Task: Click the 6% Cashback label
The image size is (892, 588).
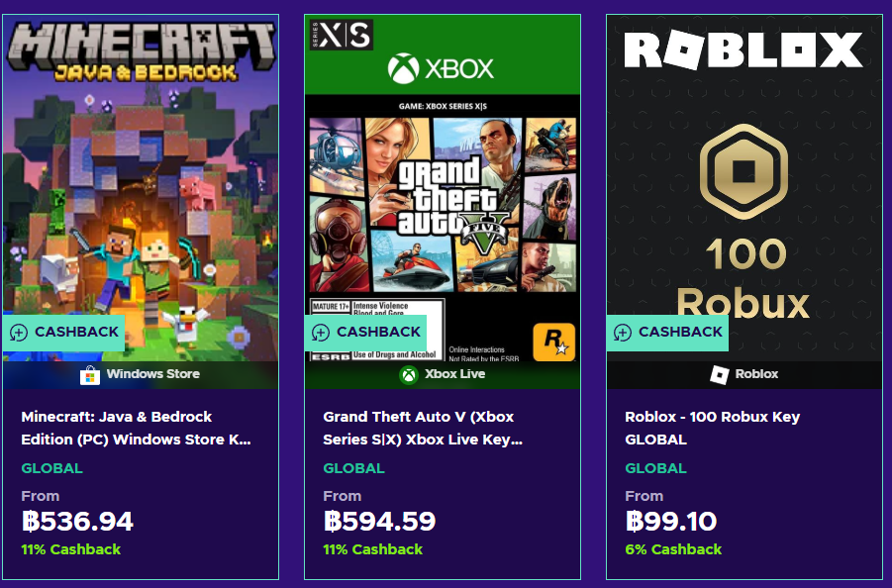Action: point(673,549)
